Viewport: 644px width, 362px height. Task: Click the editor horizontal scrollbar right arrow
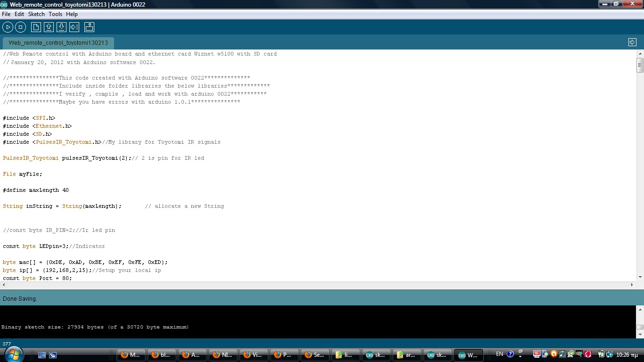[x=632, y=285]
